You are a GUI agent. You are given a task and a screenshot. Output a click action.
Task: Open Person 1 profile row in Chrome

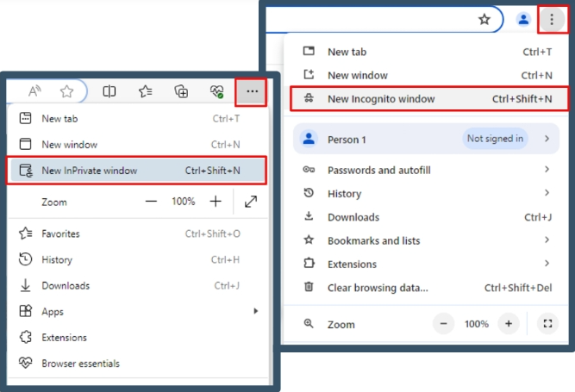tap(427, 139)
